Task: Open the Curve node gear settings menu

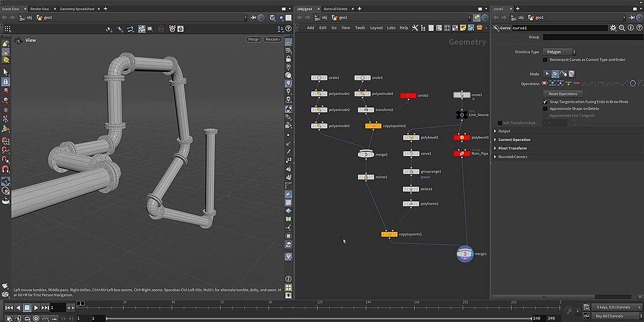Action: point(613,27)
